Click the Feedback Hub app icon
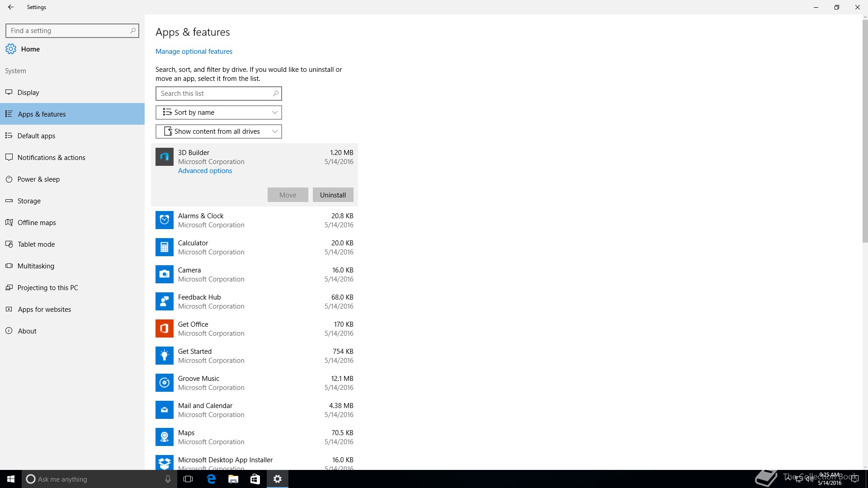 click(x=164, y=301)
